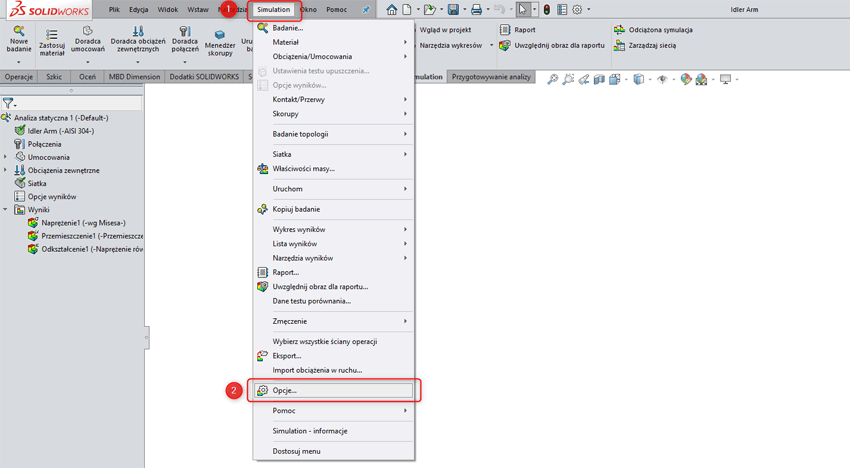Click the filter funnel icon in tree

8,103
